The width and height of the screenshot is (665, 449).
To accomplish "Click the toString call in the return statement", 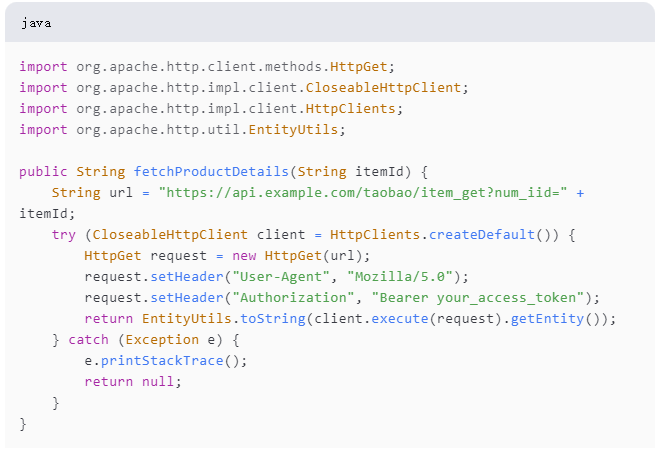I will point(272,318).
